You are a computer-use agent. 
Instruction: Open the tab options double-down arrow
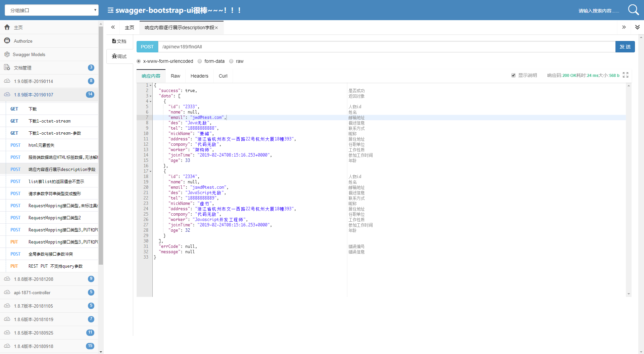click(x=637, y=27)
